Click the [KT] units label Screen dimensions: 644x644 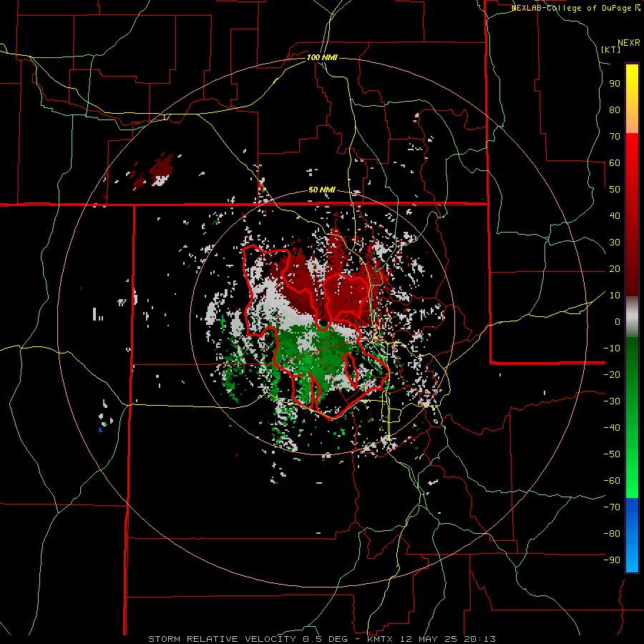point(611,49)
